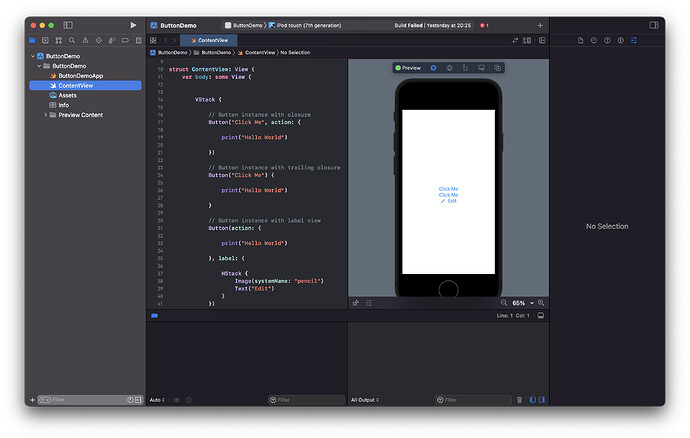Toggle the console pane
The image size is (690, 438).
[x=542, y=400]
